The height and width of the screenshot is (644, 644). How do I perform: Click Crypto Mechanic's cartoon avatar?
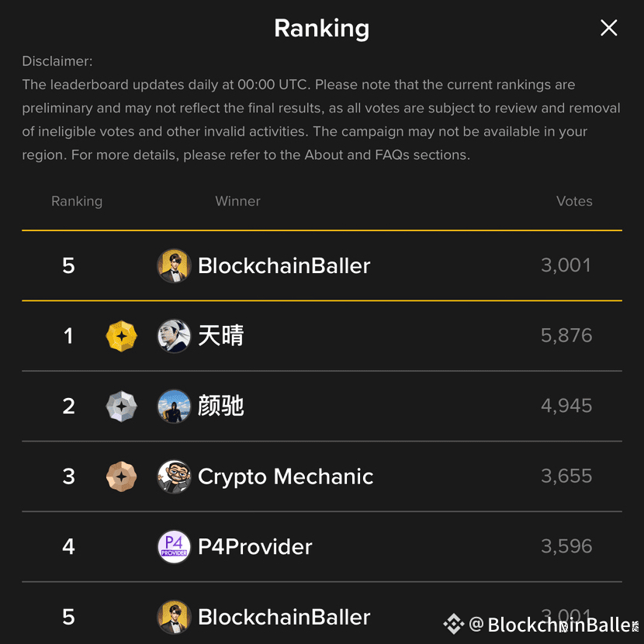click(x=174, y=476)
